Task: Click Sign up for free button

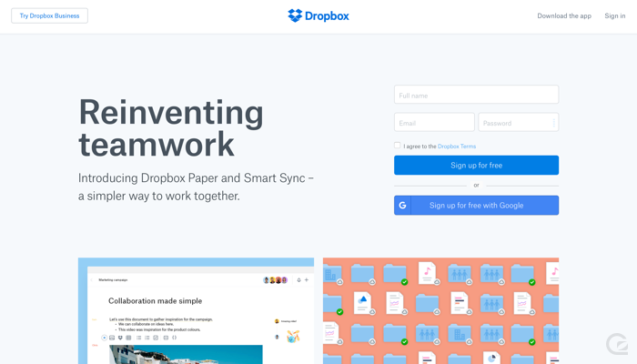Action: pos(476,166)
